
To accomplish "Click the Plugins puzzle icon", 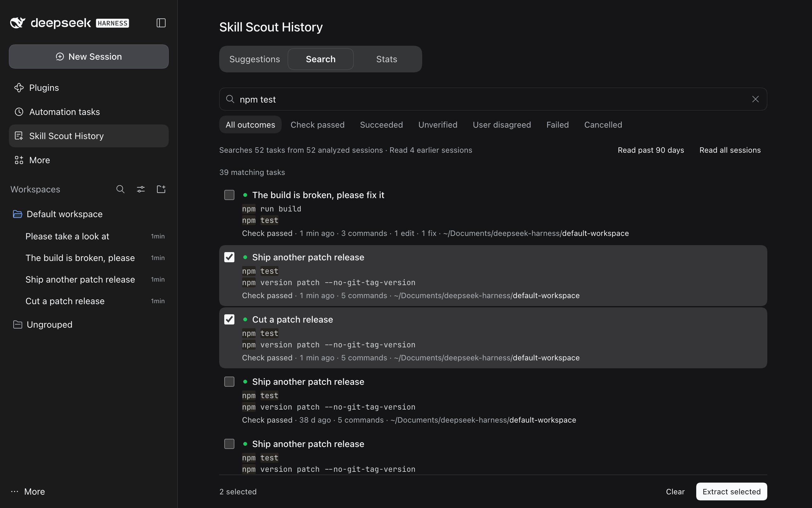I will [x=19, y=88].
